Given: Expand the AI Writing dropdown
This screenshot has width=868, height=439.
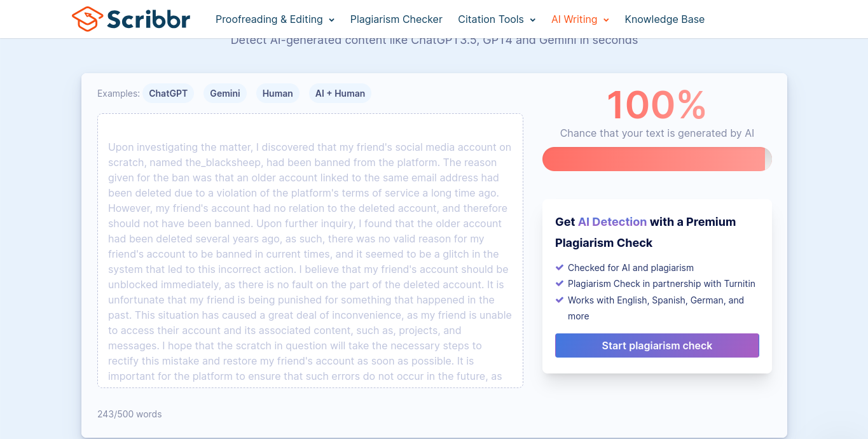Looking at the screenshot, I should [x=580, y=20].
